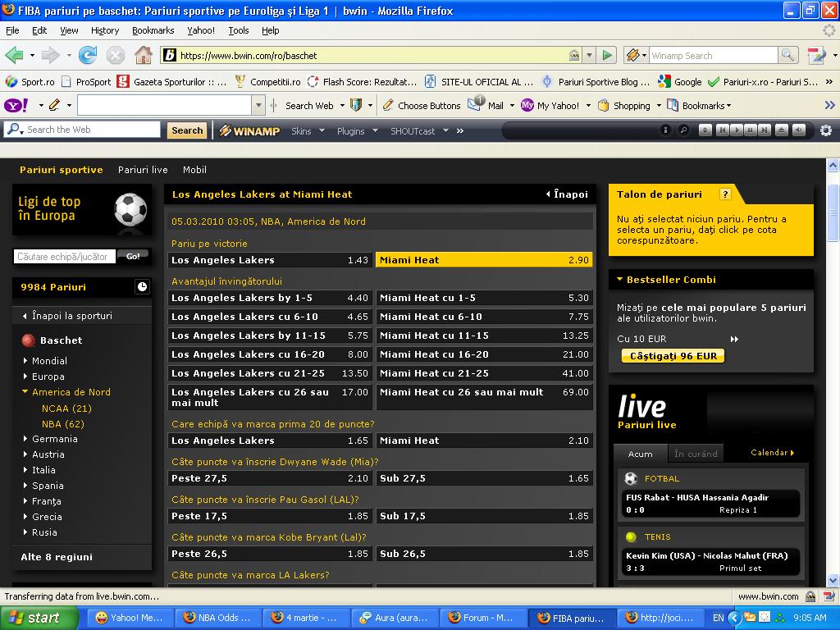Click the Winamp volume speaker button
The image size is (840, 630).
click(x=799, y=130)
